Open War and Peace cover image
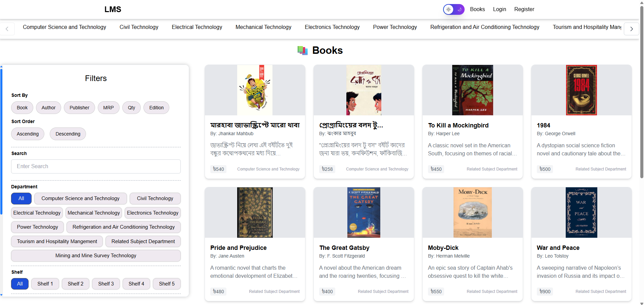The width and height of the screenshot is (644, 305). tap(582, 213)
